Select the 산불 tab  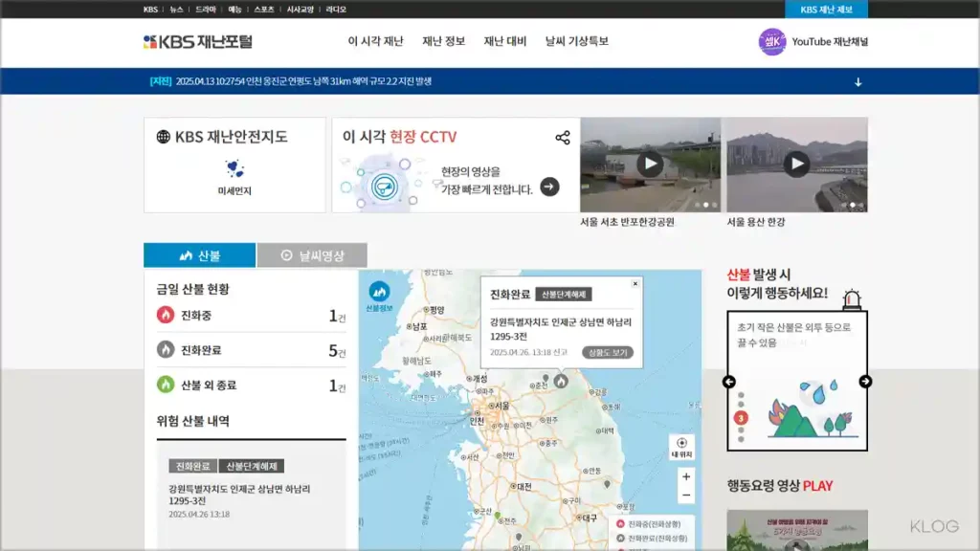point(199,255)
